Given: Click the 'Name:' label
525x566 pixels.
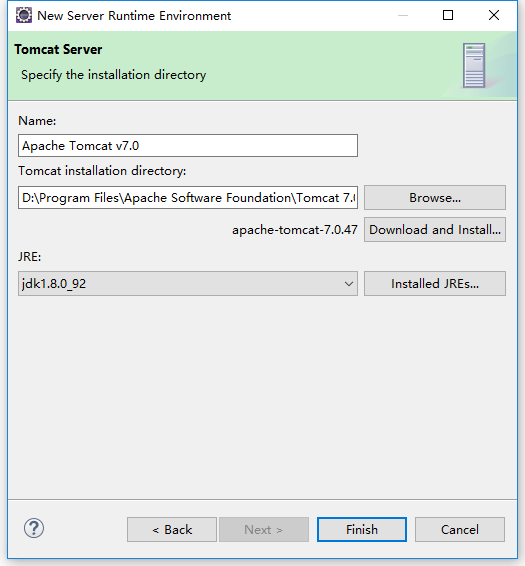Looking at the screenshot, I should click(37, 121).
